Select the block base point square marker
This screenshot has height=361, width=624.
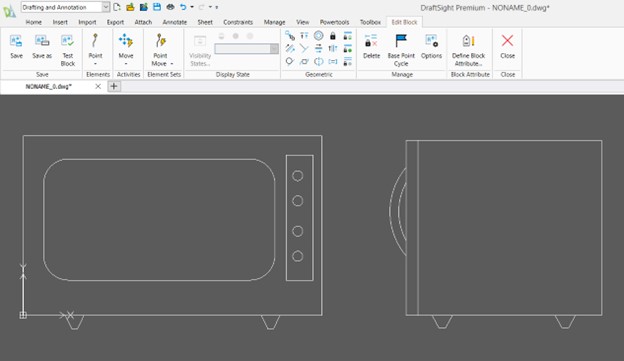[23, 315]
